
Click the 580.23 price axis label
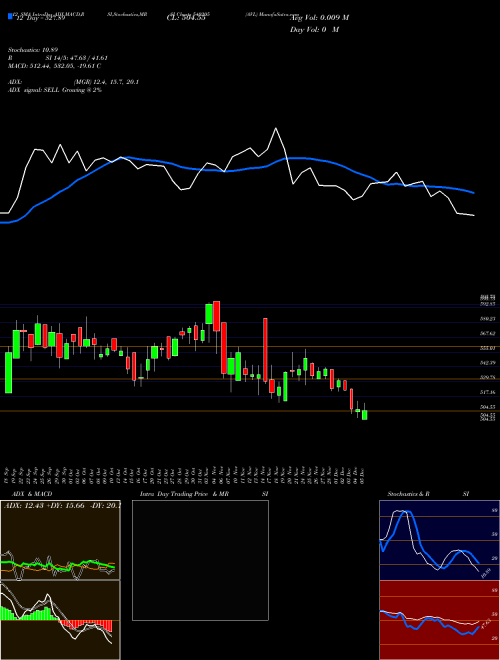pyautogui.click(x=487, y=319)
